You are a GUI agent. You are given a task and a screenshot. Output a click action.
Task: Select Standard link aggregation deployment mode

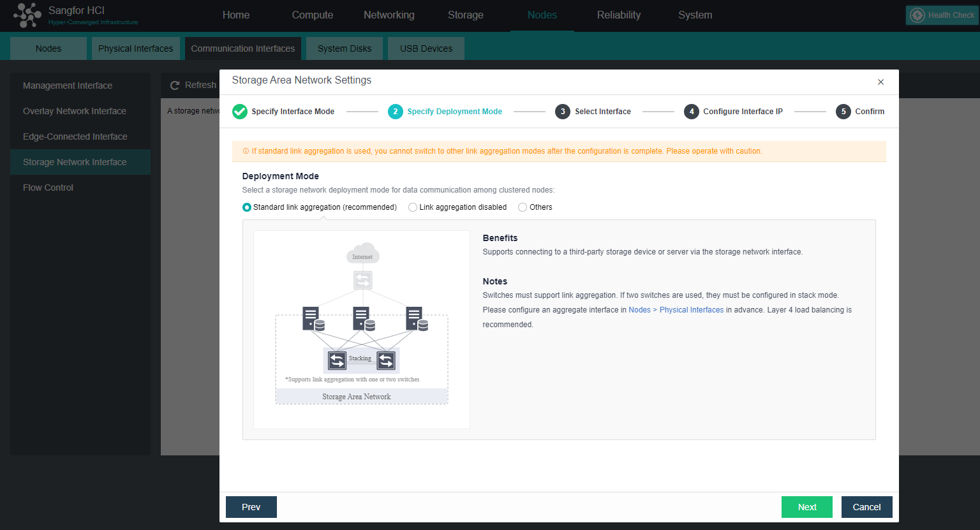pos(246,207)
